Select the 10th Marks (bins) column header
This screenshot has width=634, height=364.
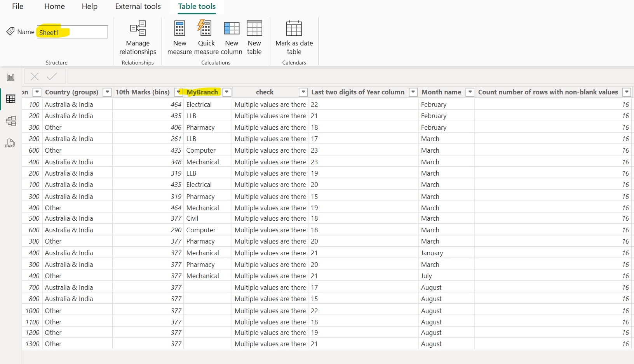pyautogui.click(x=143, y=92)
